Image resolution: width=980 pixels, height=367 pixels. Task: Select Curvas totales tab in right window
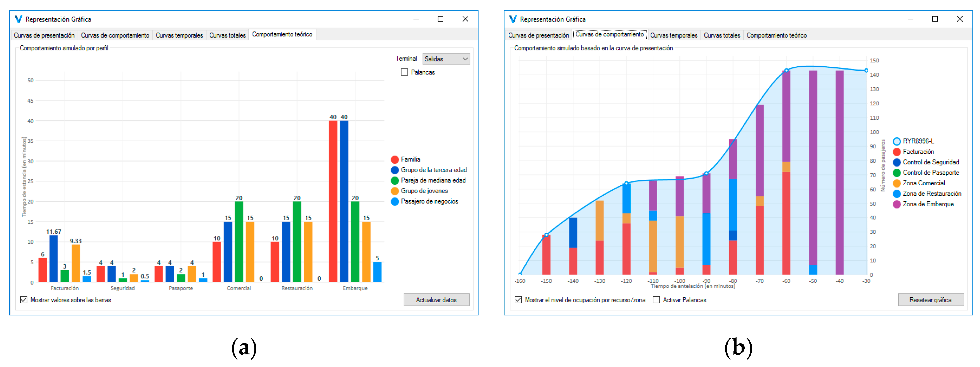pos(722,35)
